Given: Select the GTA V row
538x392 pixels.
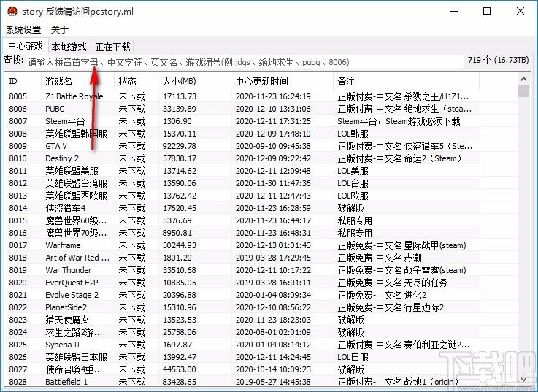Looking at the screenshot, I should click(x=261, y=146).
